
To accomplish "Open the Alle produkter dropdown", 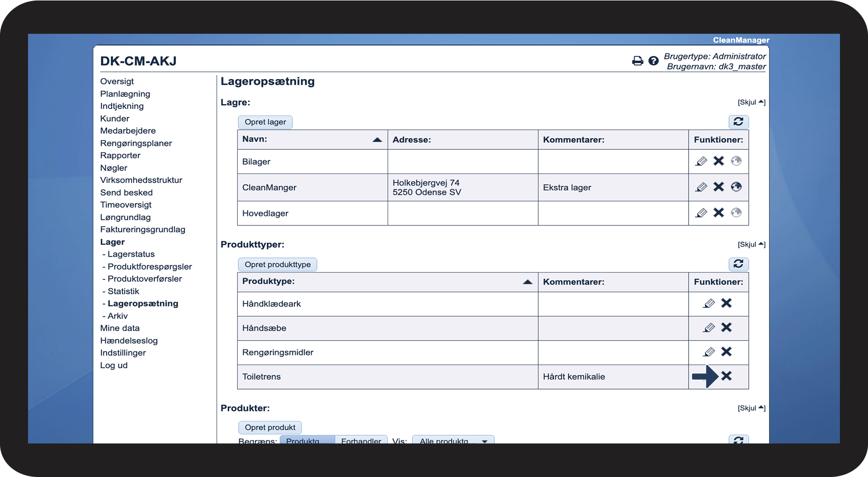I will click(x=453, y=441).
